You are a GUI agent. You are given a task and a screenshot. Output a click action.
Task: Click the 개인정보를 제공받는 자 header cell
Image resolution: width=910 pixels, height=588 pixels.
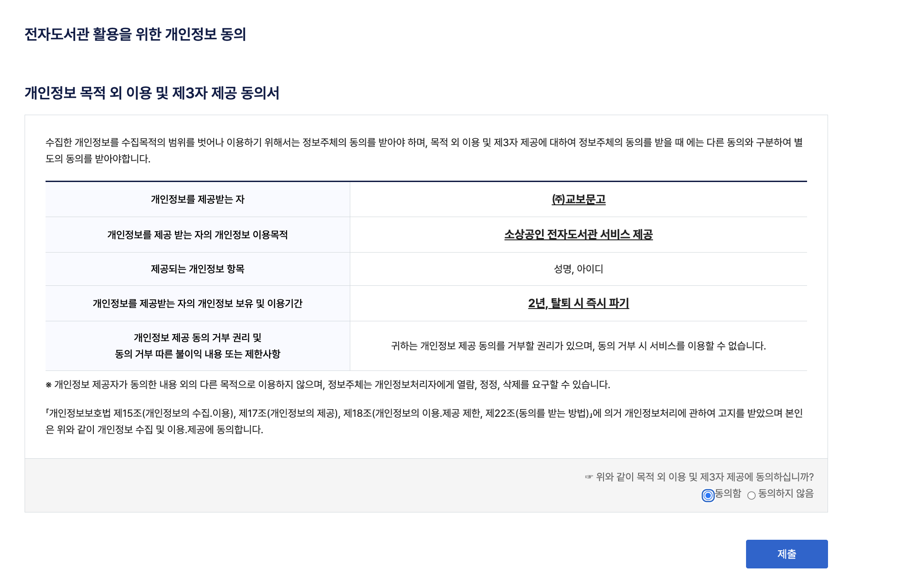coord(198,199)
